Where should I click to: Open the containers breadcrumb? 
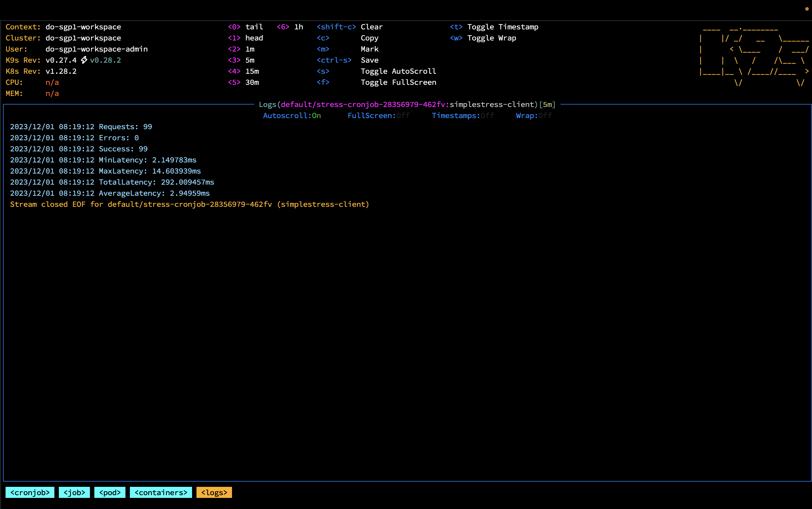pyautogui.click(x=161, y=492)
